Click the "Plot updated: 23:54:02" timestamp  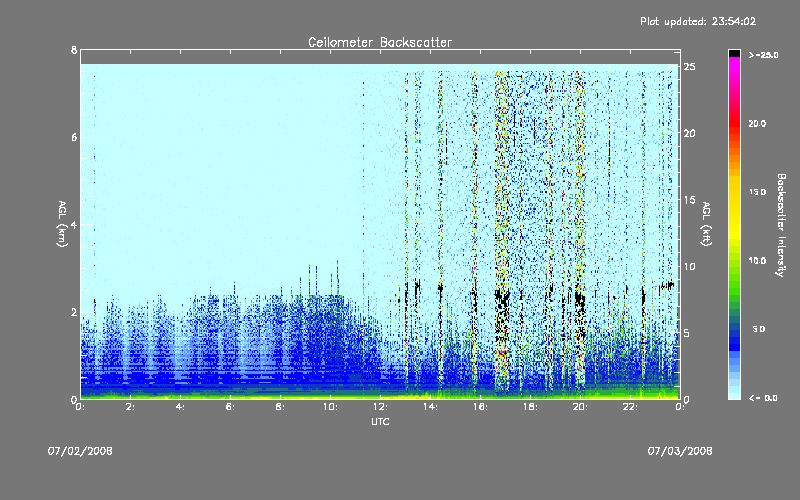click(x=698, y=21)
